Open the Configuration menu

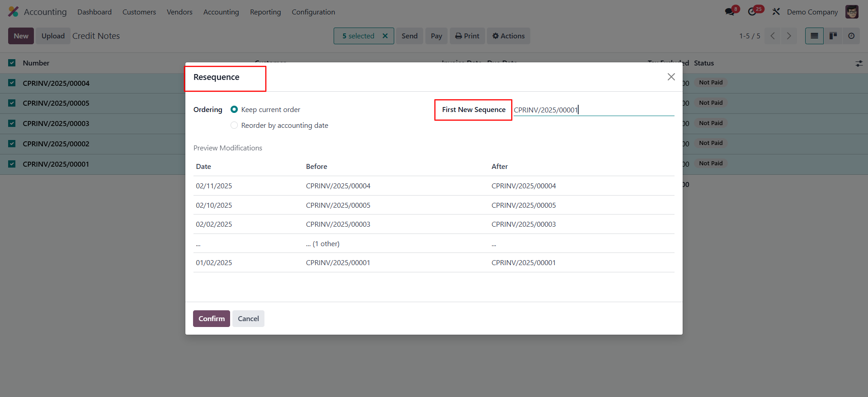(x=313, y=12)
